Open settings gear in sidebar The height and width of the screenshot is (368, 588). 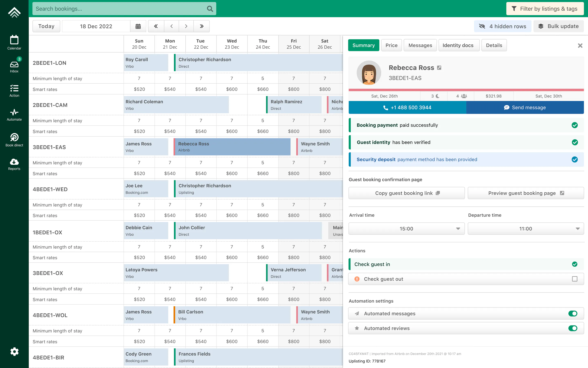[14, 351]
